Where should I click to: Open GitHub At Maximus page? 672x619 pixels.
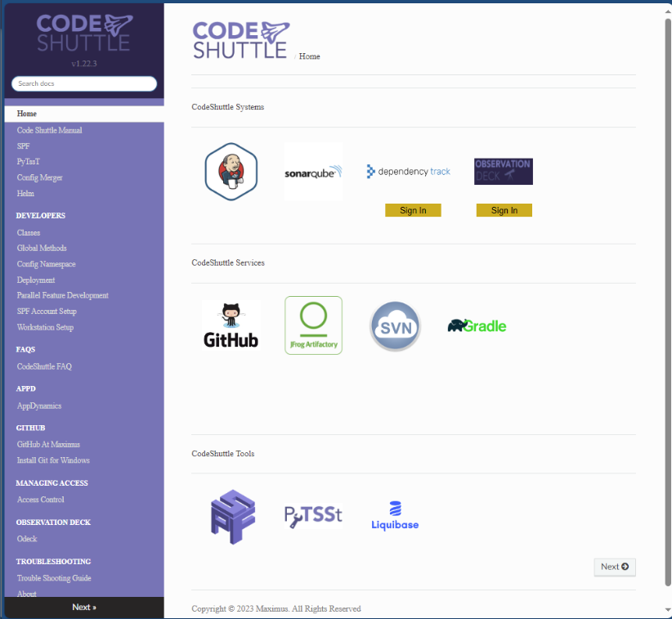[x=48, y=445]
